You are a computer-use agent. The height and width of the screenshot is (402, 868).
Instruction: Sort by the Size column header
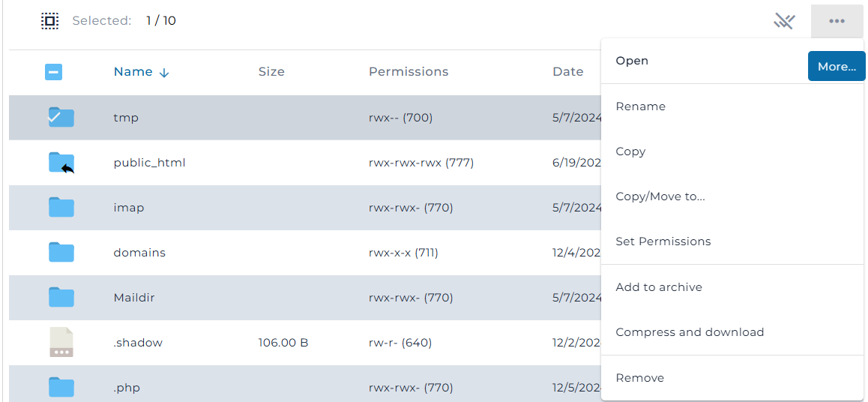(271, 71)
